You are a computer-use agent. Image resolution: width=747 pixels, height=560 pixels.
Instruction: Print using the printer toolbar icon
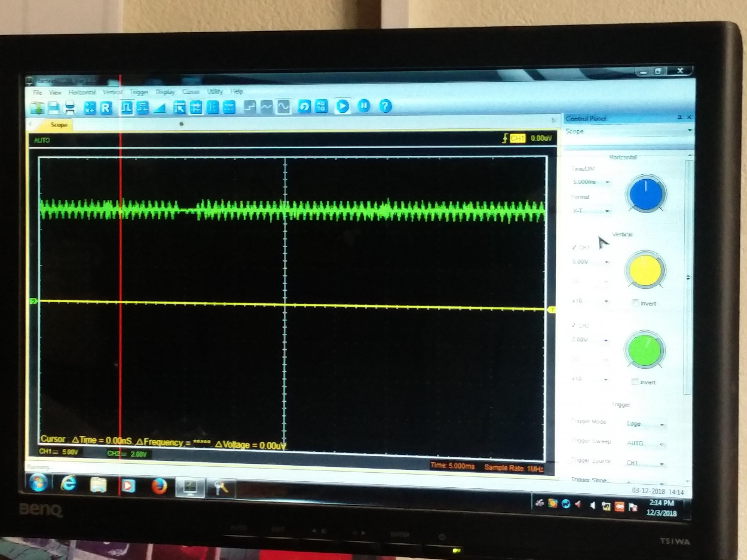70,108
